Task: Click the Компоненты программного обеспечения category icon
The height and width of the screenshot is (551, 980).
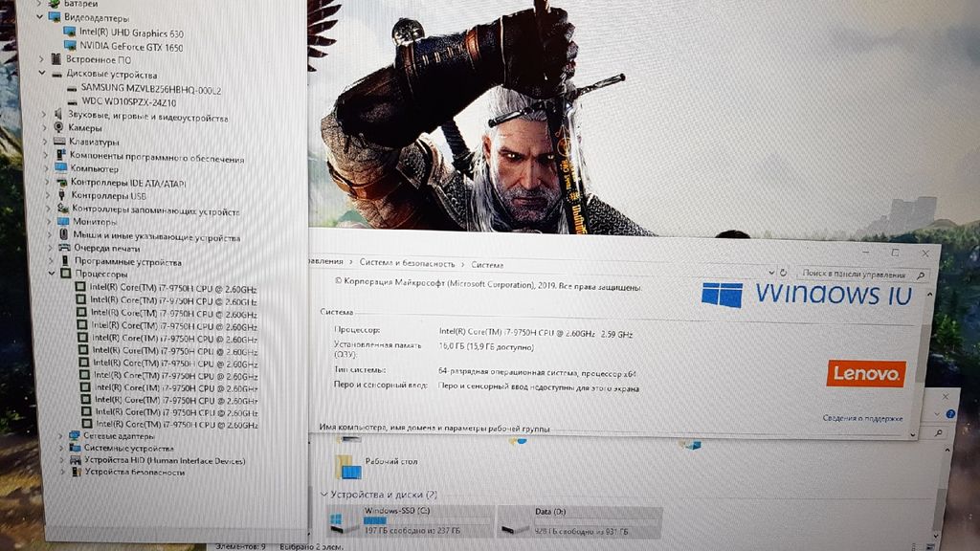Action: (x=60, y=154)
